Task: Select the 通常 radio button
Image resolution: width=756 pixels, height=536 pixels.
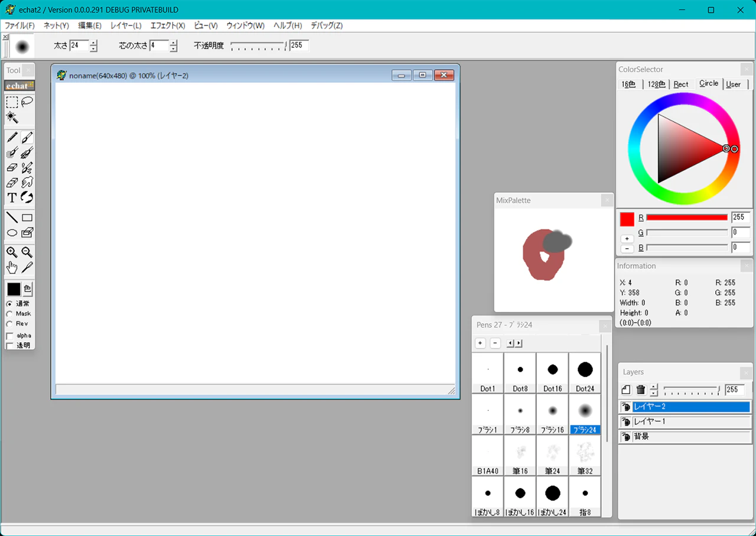Action: [9, 304]
